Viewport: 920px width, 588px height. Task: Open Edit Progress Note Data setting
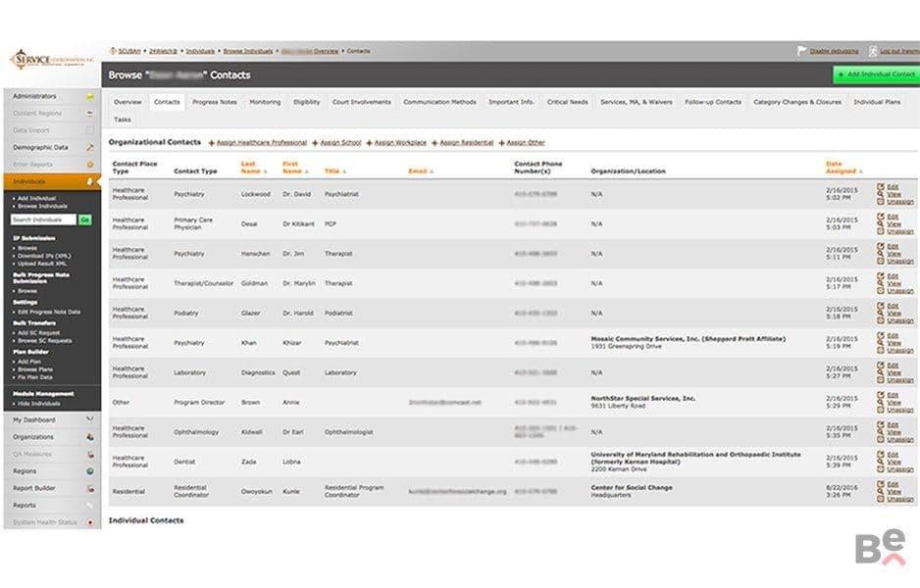(x=49, y=313)
